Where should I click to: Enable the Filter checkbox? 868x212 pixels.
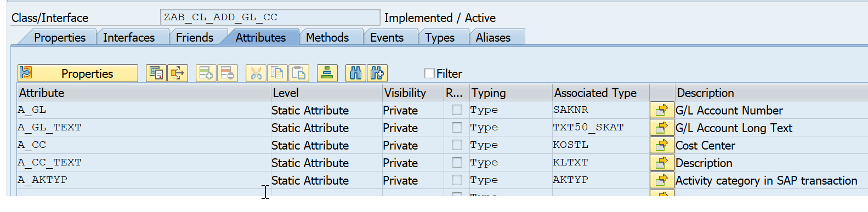coord(430,73)
